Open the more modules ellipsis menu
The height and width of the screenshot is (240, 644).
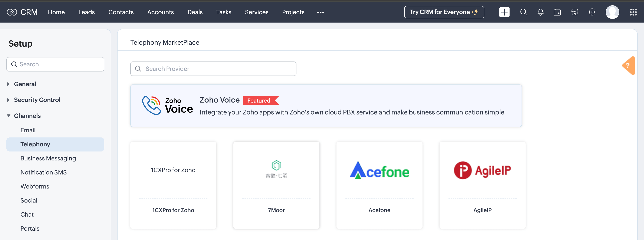pyautogui.click(x=320, y=12)
